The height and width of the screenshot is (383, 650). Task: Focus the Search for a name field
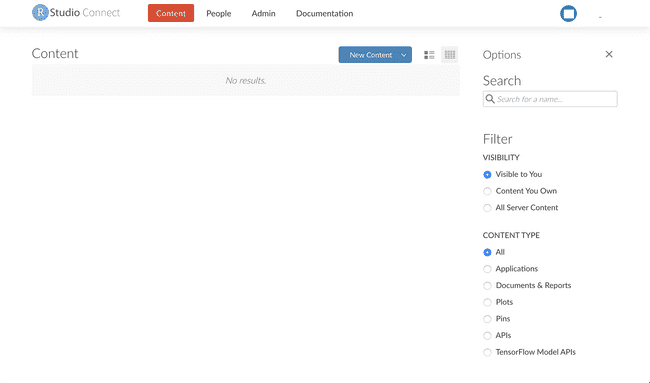(550, 99)
